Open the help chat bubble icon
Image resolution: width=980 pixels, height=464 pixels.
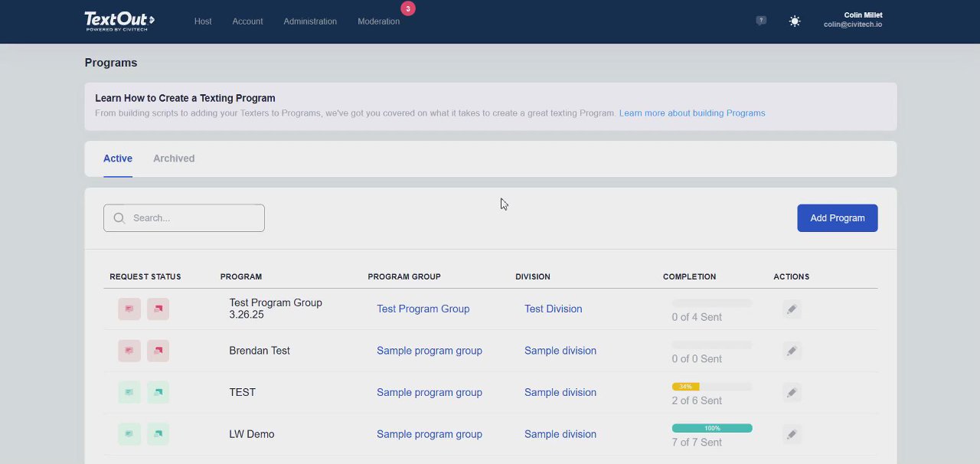(x=760, y=21)
